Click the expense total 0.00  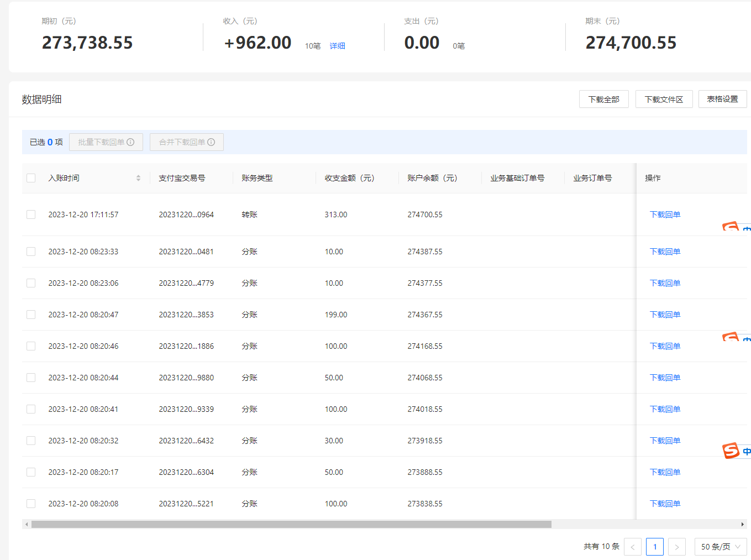(422, 43)
